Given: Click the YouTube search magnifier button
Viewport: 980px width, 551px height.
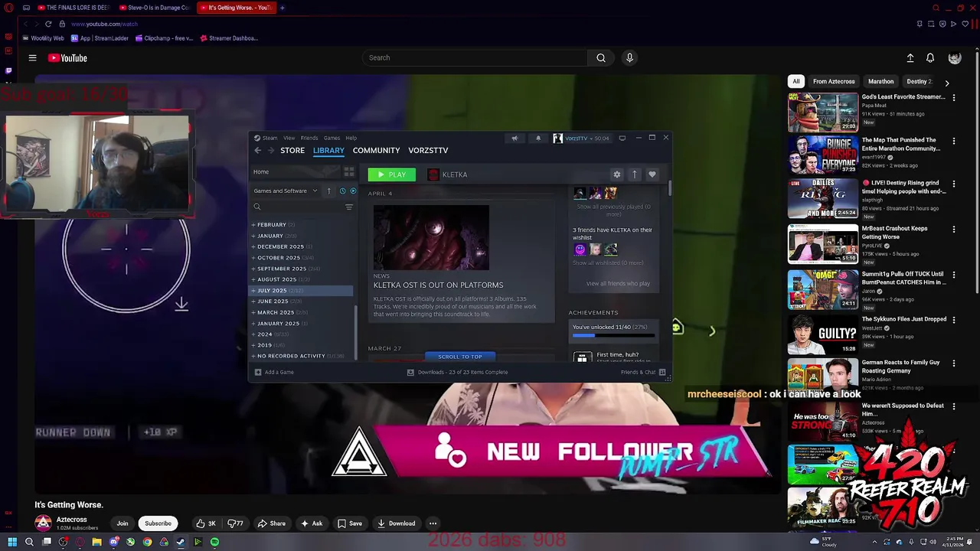Looking at the screenshot, I should point(601,57).
